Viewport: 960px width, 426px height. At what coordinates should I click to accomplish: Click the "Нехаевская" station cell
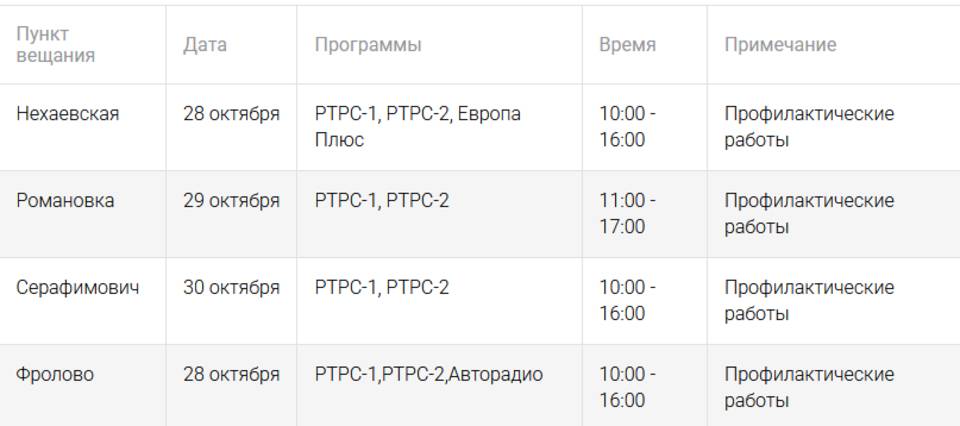click(67, 114)
